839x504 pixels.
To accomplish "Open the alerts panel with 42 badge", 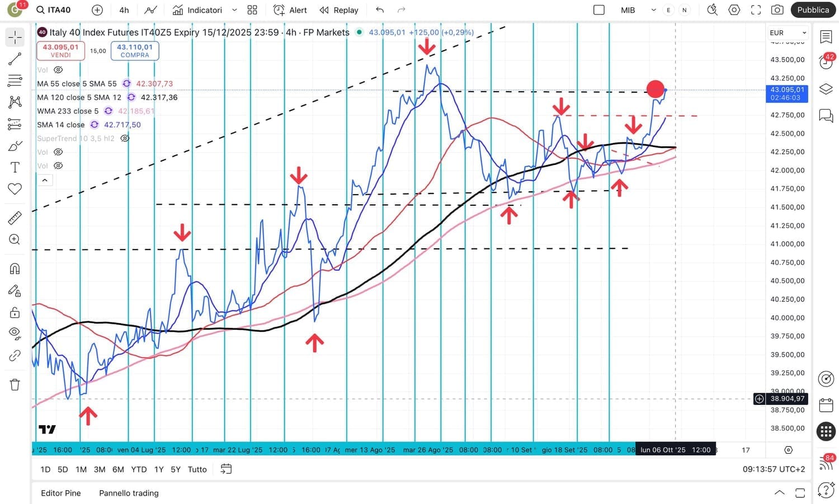I will (826, 62).
